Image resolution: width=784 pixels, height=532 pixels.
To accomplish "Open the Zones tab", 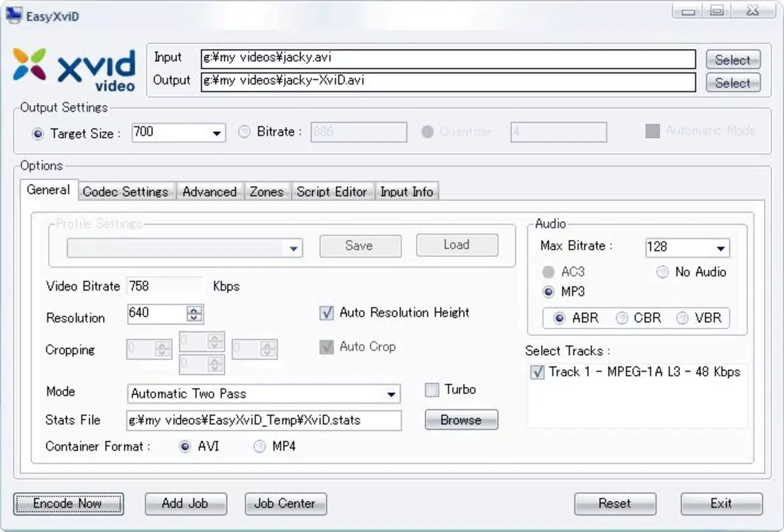I will [266, 192].
